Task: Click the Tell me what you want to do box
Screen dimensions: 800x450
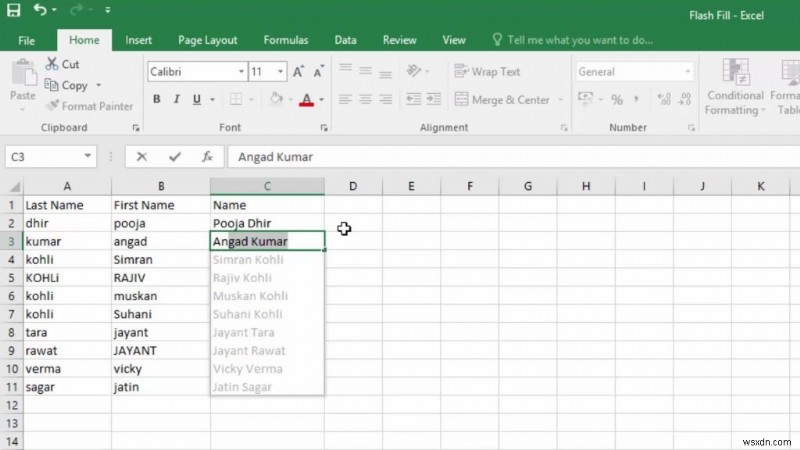Action: 572,40
